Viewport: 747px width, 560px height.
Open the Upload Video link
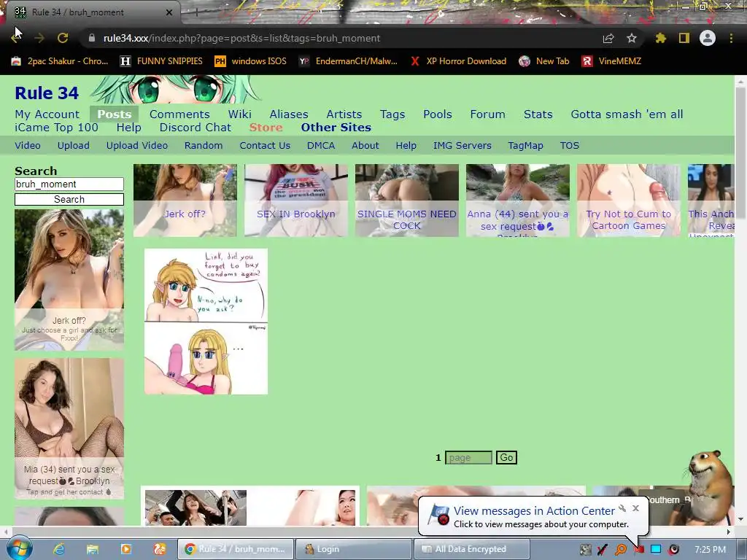[136, 146]
